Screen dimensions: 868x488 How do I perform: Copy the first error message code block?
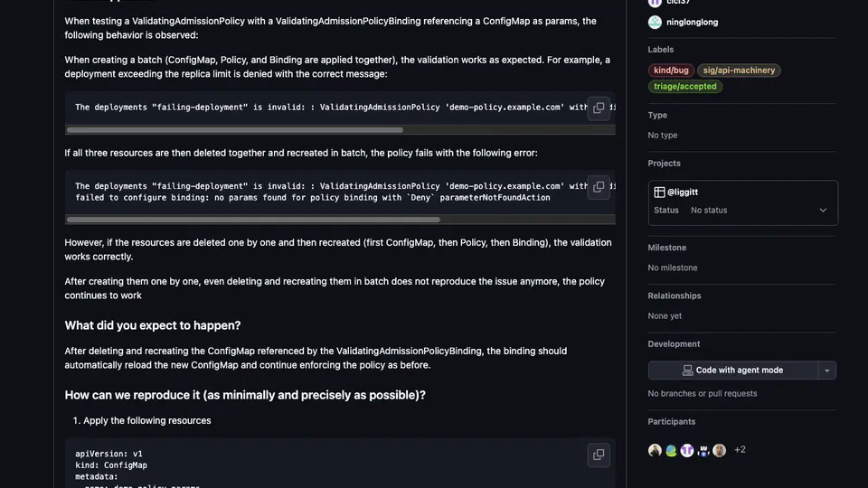pos(599,108)
